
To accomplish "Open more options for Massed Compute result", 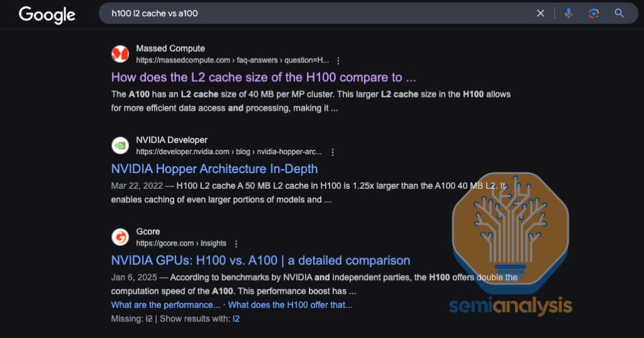I will tap(338, 61).
